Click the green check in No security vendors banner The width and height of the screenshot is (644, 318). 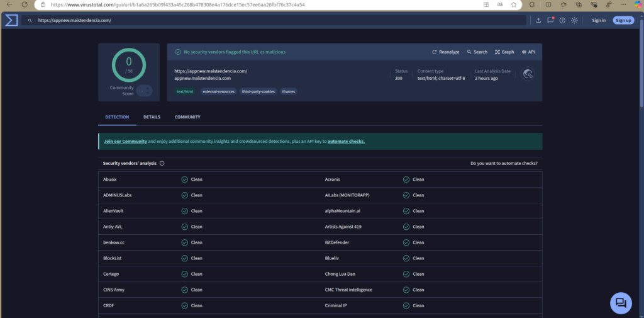[x=178, y=52]
